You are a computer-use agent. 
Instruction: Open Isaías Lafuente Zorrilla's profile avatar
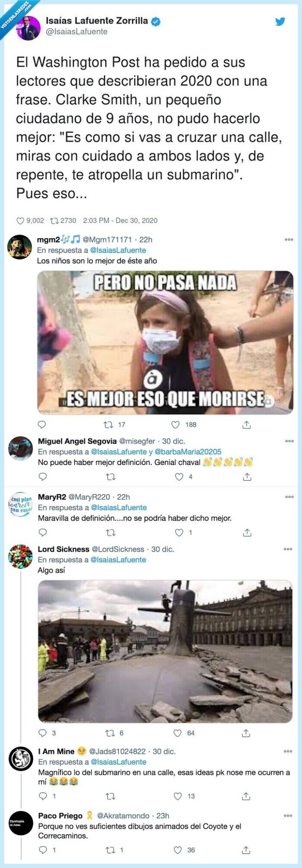(28, 28)
